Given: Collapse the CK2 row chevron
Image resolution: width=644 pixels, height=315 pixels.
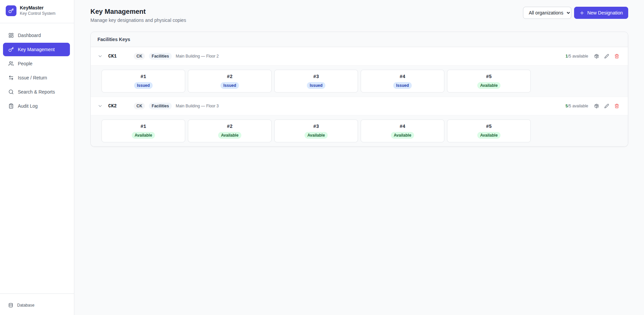Looking at the screenshot, I should tap(100, 106).
